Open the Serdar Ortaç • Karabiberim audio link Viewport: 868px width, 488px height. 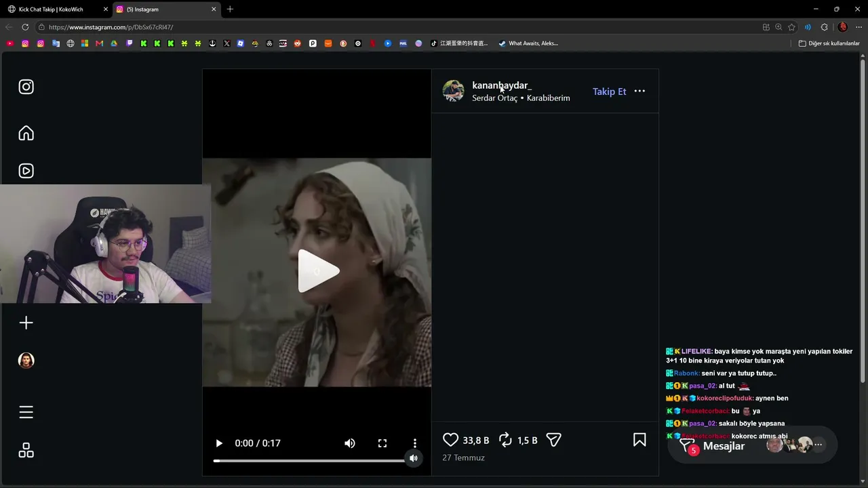(x=521, y=98)
